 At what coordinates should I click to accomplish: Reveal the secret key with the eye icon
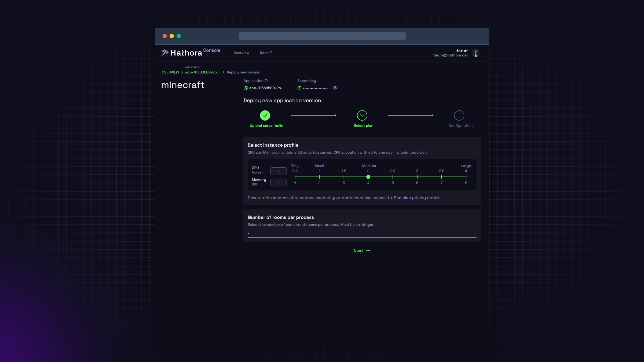[x=335, y=88]
